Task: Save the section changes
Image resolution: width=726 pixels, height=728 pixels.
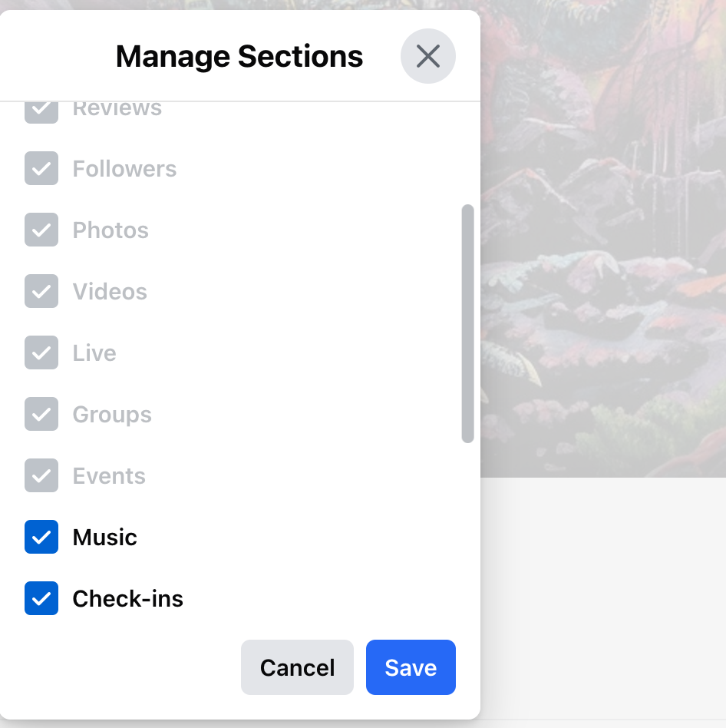Action: [411, 667]
